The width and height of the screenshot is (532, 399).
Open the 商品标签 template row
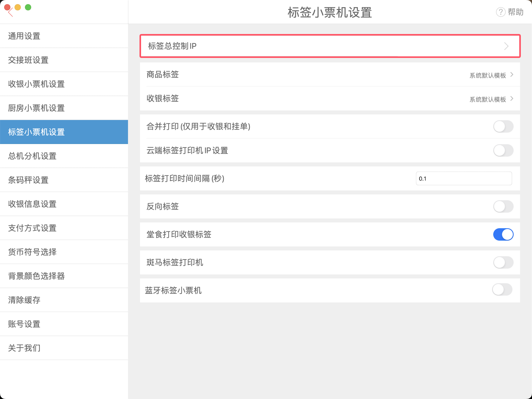[330, 75]
